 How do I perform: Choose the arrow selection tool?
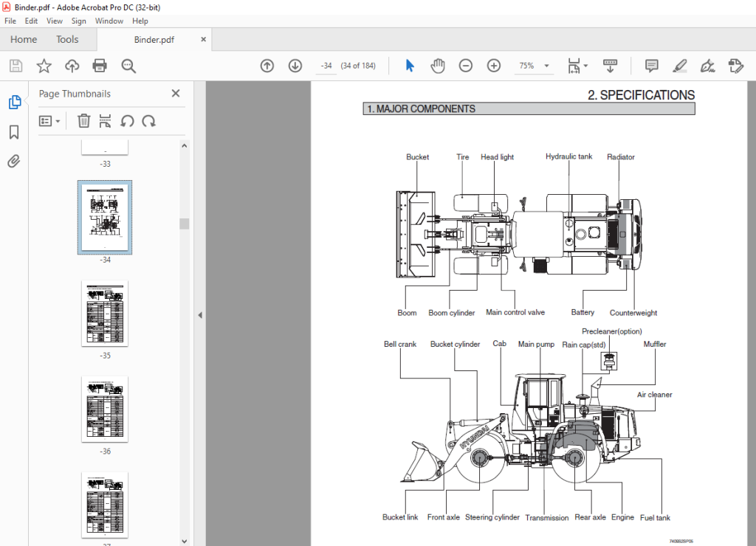pyautogui.click(x=410, y=66)
